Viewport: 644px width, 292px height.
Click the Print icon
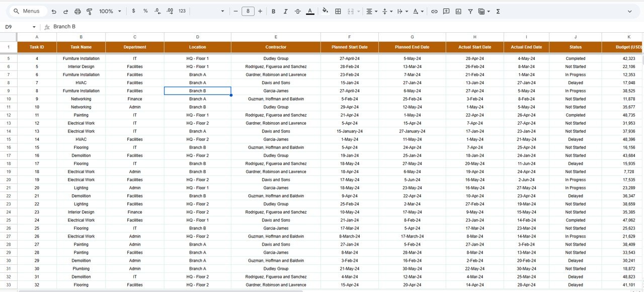(77, 11)
